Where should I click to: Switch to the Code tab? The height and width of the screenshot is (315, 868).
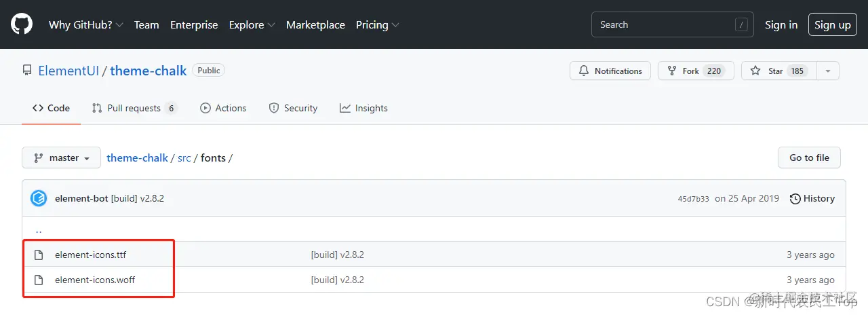click(52, 108)
